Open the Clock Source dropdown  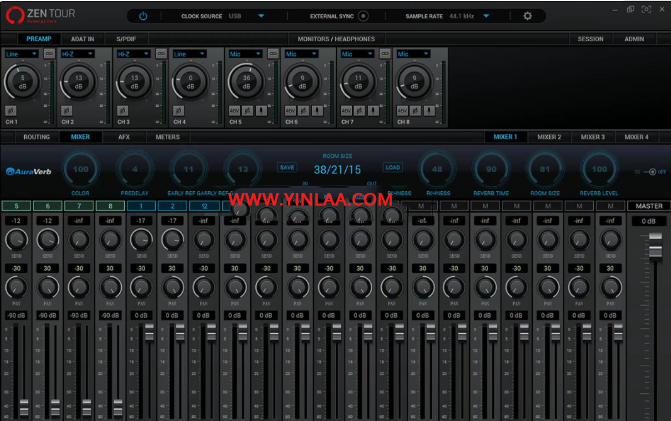(x=261, y=16)
